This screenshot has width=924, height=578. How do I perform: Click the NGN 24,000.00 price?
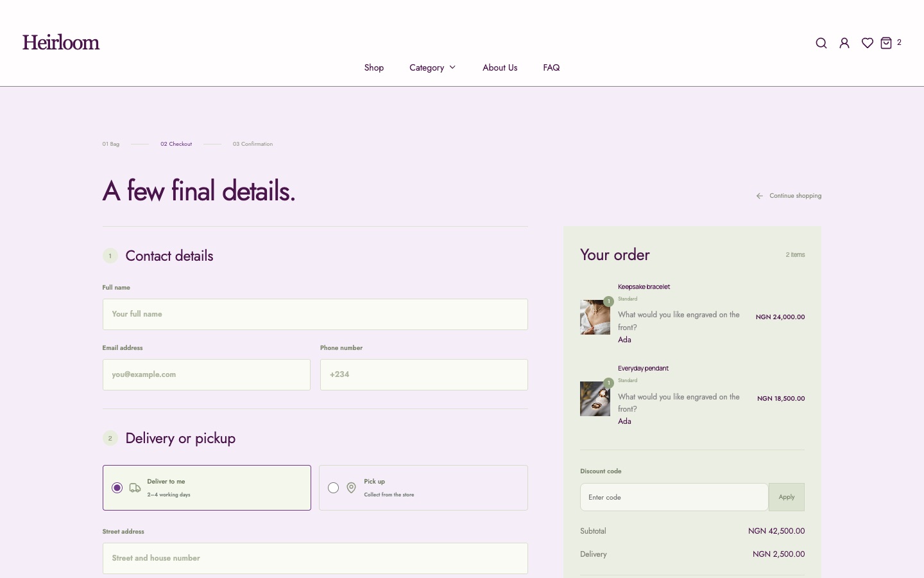780,317
